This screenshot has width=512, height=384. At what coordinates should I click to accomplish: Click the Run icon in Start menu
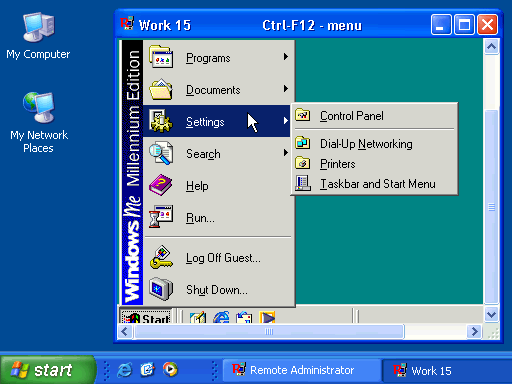pyautogui.click(x=161, y=217)
